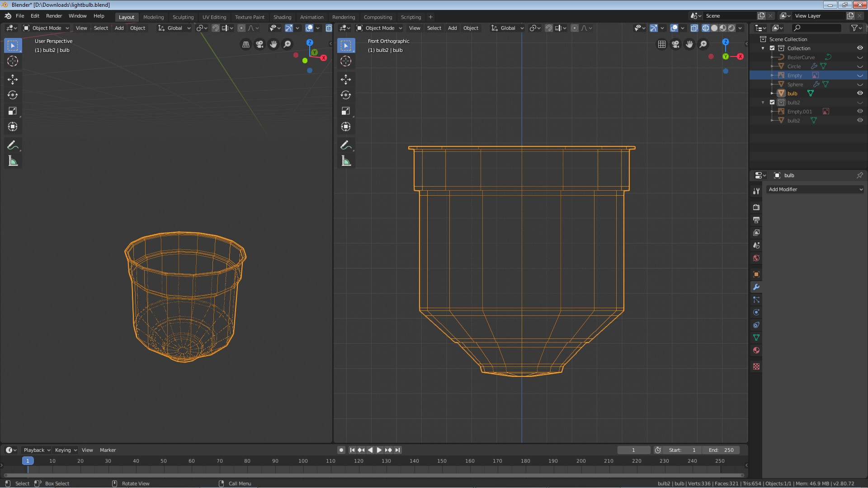868x488 pixels.
Task: Switch to Scripting workspace tab
Action: (x=410, y=17)
